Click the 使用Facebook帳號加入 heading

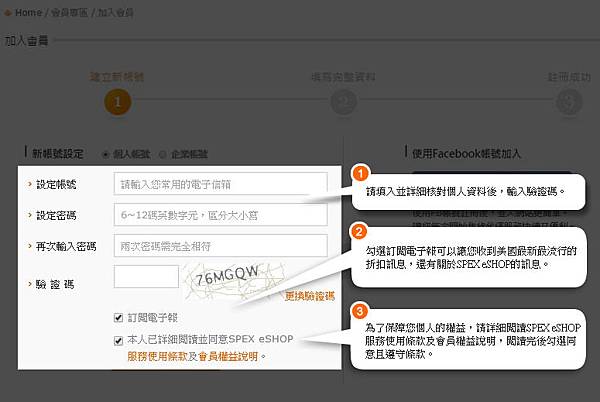pyautogui.click(x=466, y=154)
